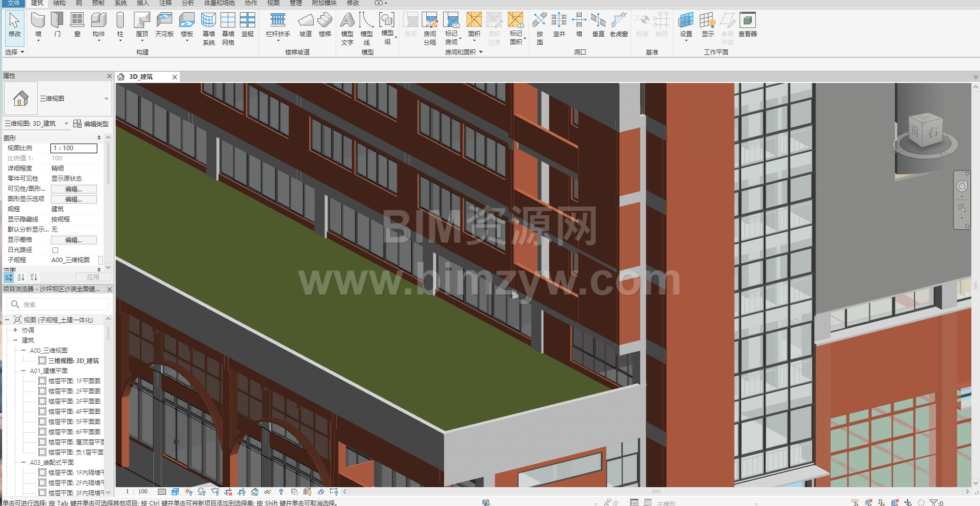Click 编辑 for 可见性/图形 overrides
The width and height of the screenshot is (980, 506).
click(74, 189)
